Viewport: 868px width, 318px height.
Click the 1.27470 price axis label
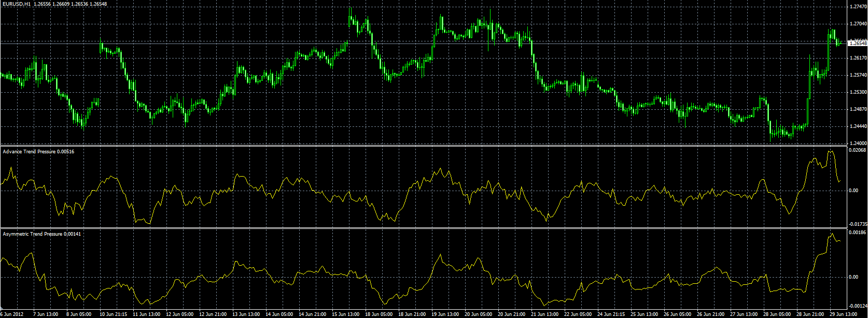[857, 7]
